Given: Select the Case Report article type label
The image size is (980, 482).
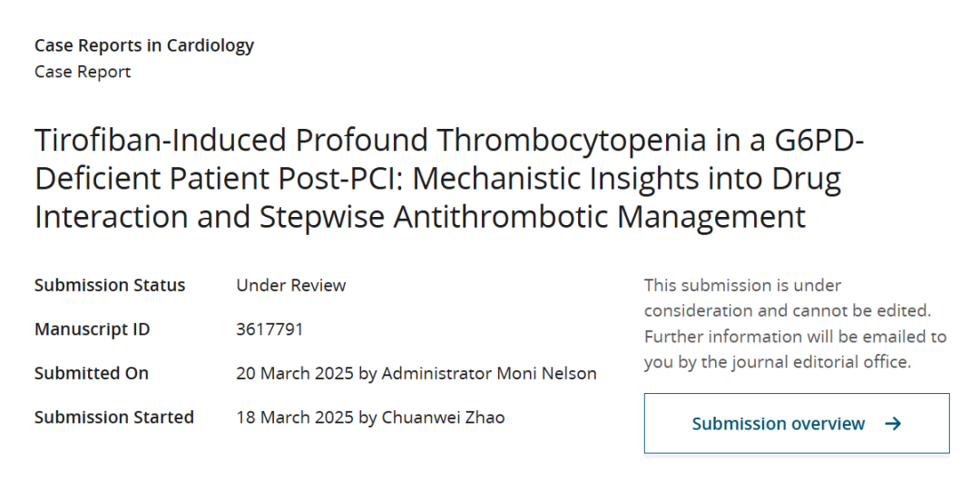Looking at the screenshot, I should click(83, 72).
